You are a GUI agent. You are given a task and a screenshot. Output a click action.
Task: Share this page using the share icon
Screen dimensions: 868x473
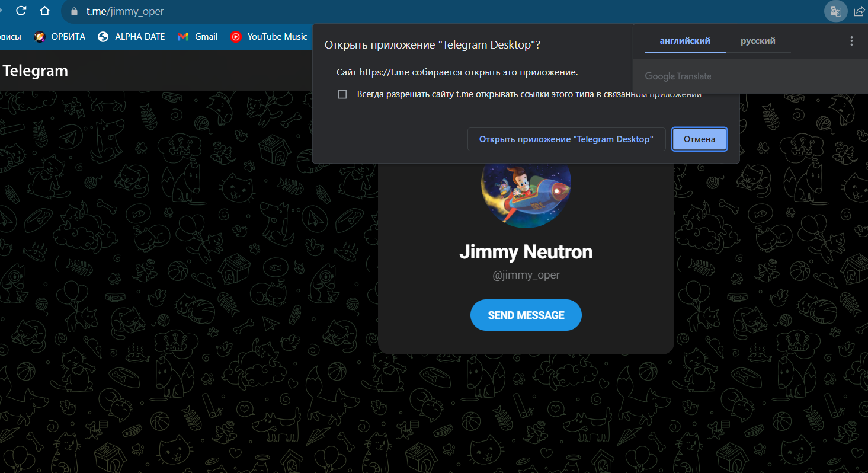point(859,11)
